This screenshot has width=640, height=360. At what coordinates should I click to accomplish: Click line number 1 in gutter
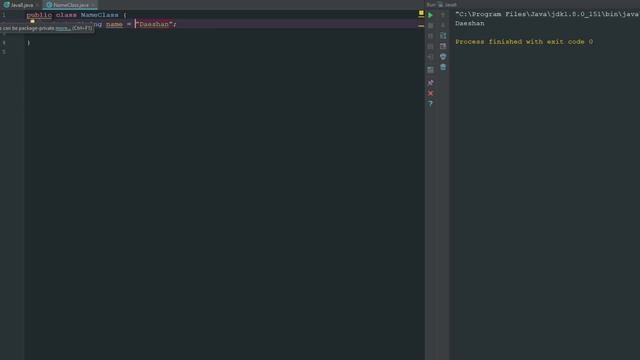4,15
